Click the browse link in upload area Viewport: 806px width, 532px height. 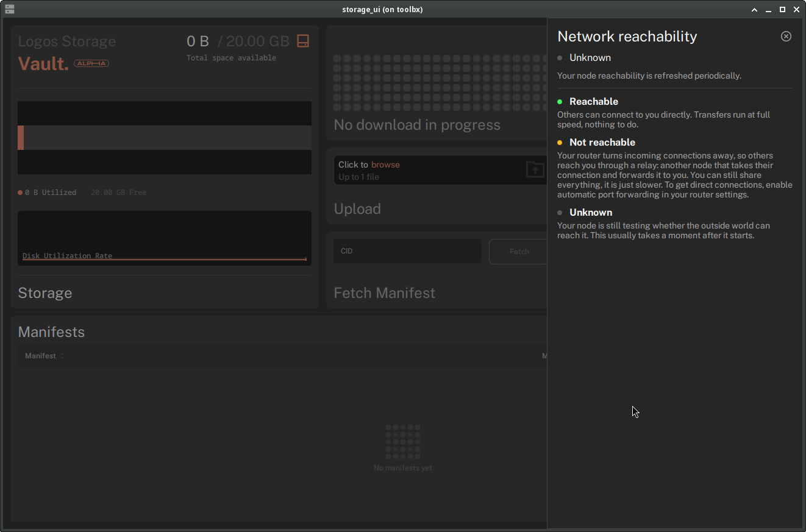click(385, 165)
